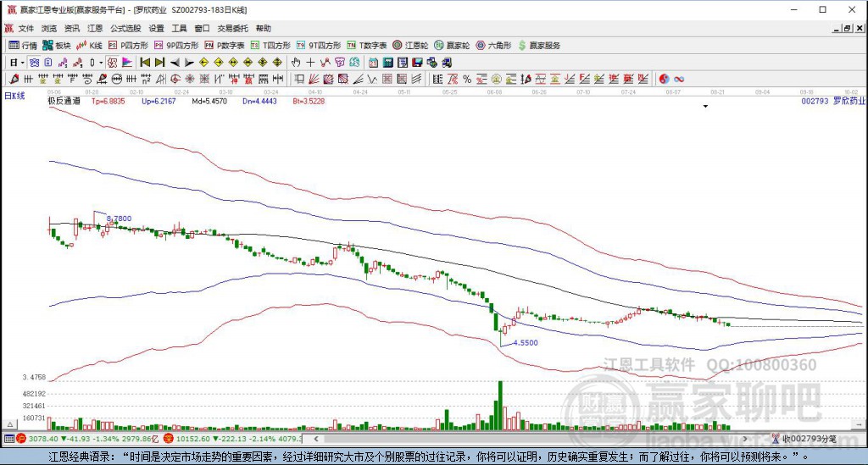This screenshot has width=868, height=465.
Task: Open the 交易委托 menu
Action: tap(232, 28)
